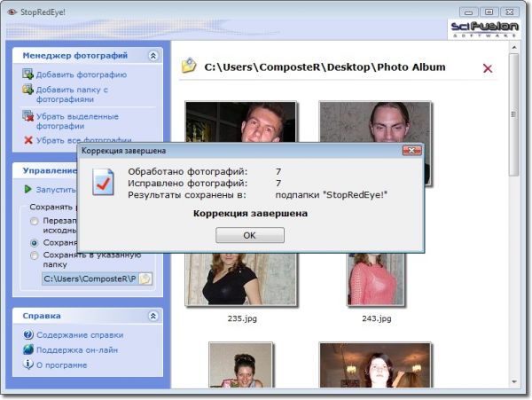Click the save folder path input field
Screen dimensions: 532x400
point(89,279)
